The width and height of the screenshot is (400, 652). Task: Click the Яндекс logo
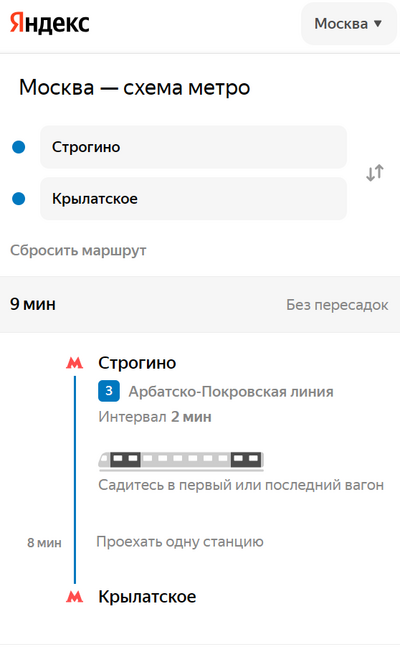[x=49, y=23]
